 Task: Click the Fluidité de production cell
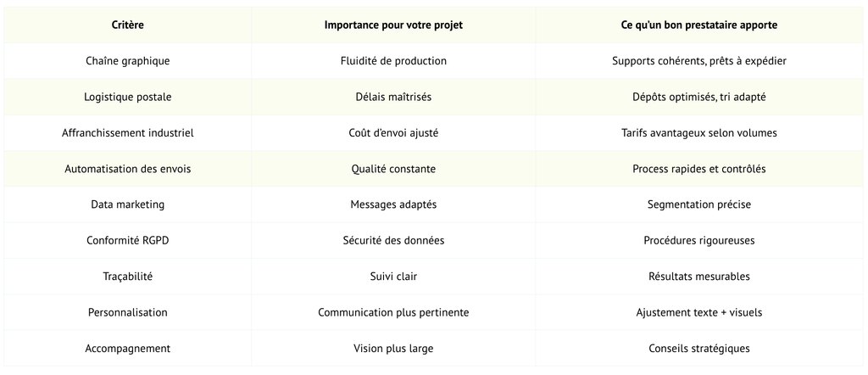click(393, 61)
